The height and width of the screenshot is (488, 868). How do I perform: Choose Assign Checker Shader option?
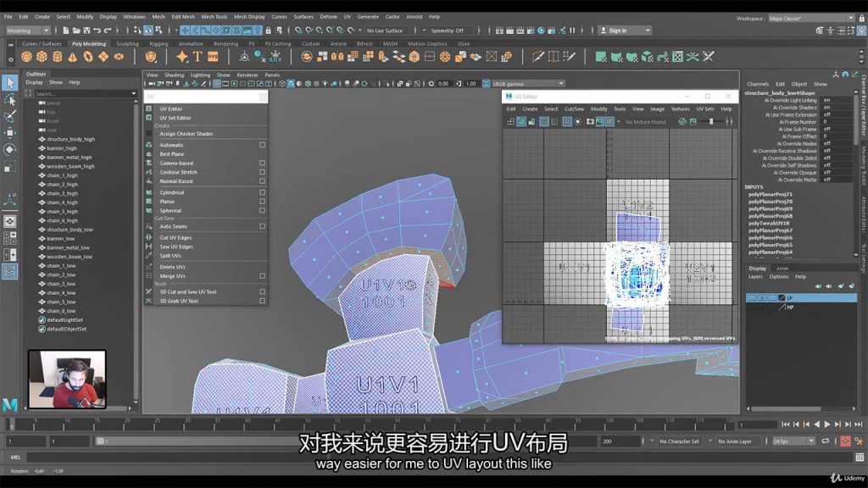coord(186,134)
